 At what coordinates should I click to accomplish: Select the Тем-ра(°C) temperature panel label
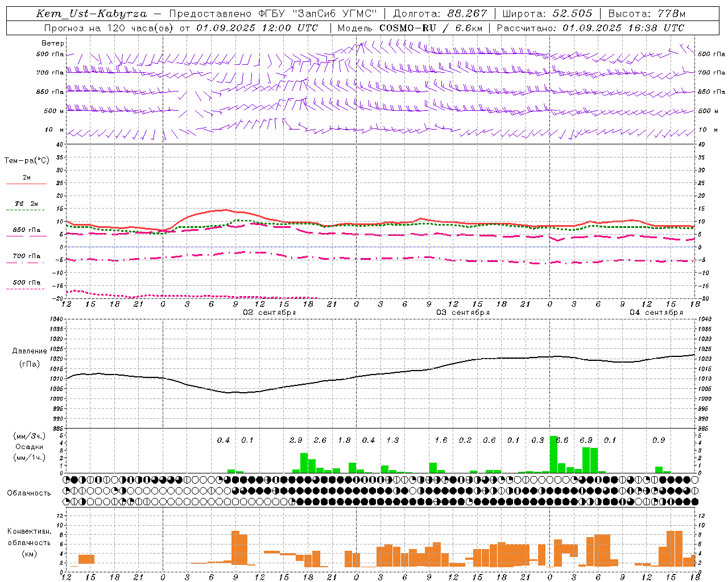click(x=27, y=161)
